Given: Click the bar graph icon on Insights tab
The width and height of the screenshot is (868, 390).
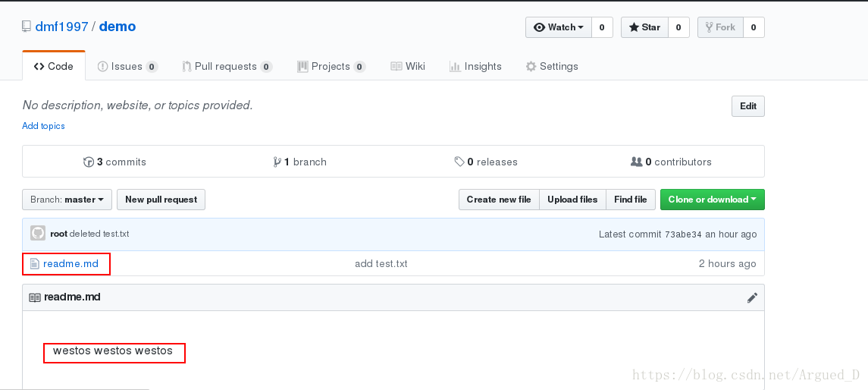Looking at the screenshot, I should pyautogui.click(x=455, y=67).
